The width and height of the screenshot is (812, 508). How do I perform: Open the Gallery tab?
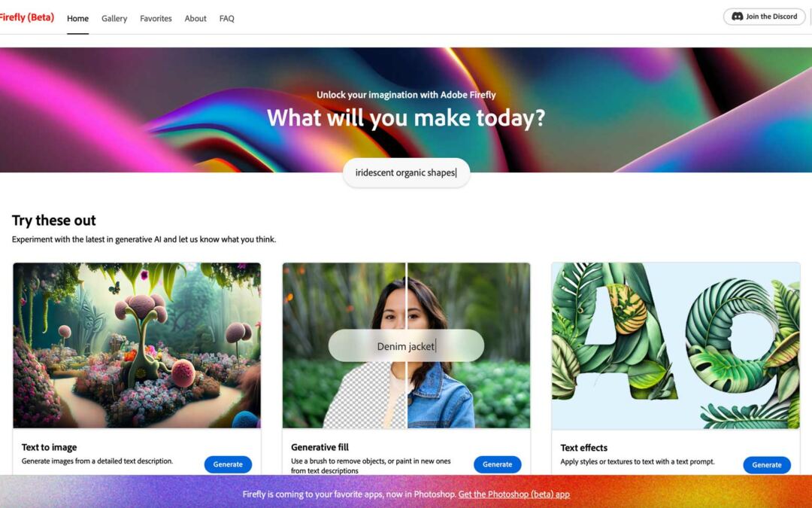(114, 19)
